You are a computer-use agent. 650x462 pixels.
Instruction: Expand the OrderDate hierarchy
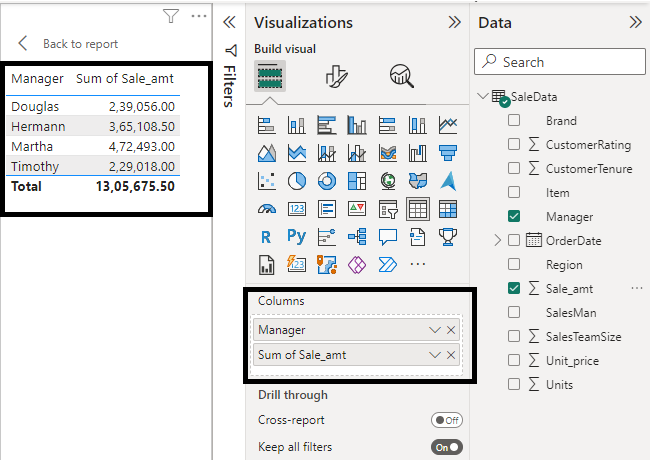(x=498, y=241)
